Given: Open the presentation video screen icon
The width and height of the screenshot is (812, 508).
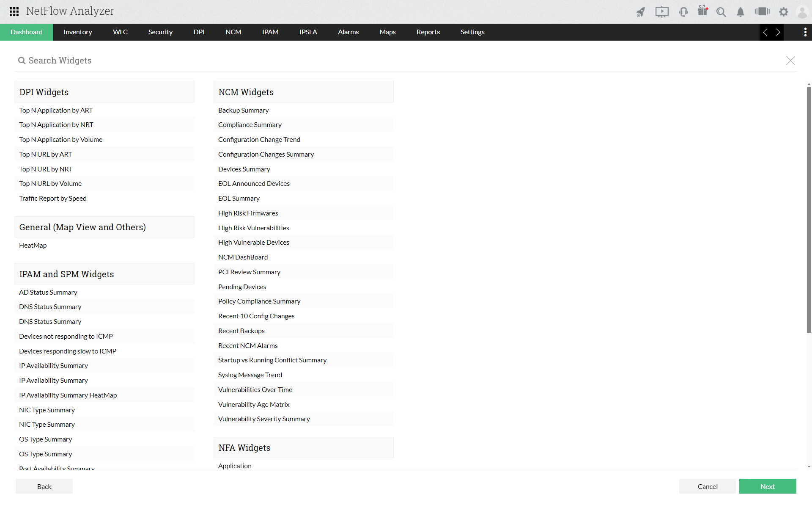Looking at the screenshot, I should click(662, 12).
